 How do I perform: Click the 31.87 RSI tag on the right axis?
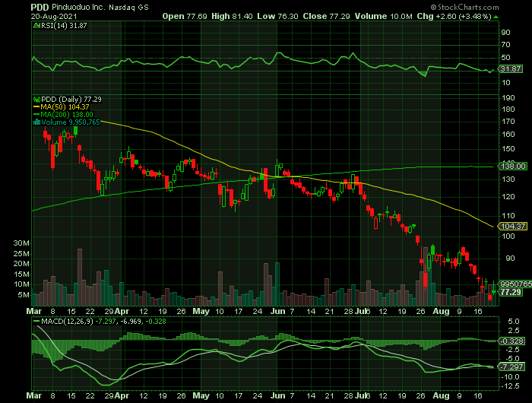click(x=510, y=69)
